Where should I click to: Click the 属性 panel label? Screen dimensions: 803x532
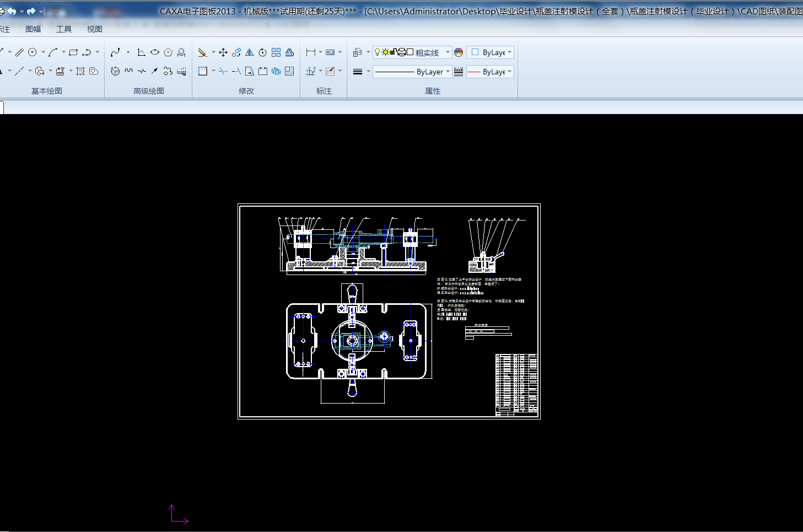tap(433, 91)
